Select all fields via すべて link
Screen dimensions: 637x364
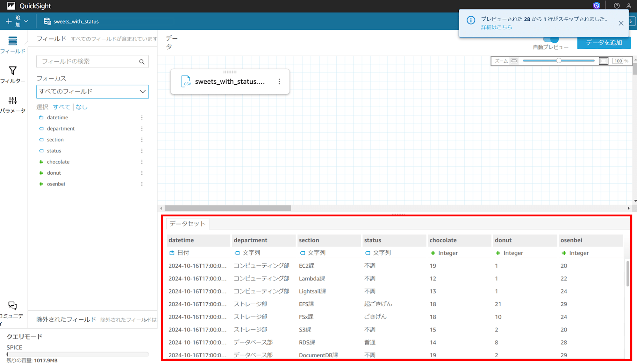tap(61, 107)
